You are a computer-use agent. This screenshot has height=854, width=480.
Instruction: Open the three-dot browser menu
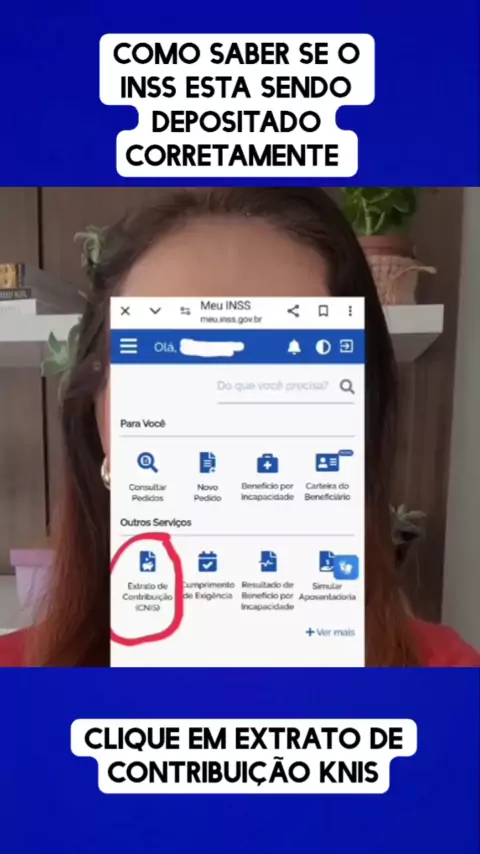(x=350, y=311)
